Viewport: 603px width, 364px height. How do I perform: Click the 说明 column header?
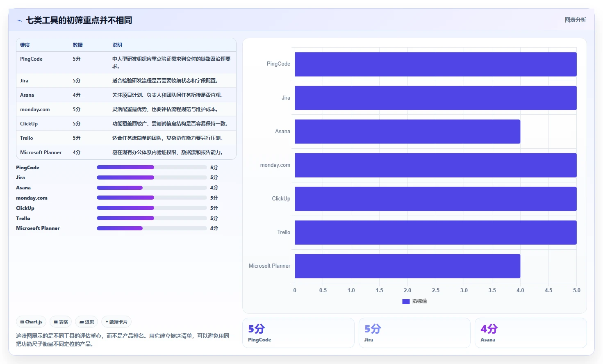117,45
